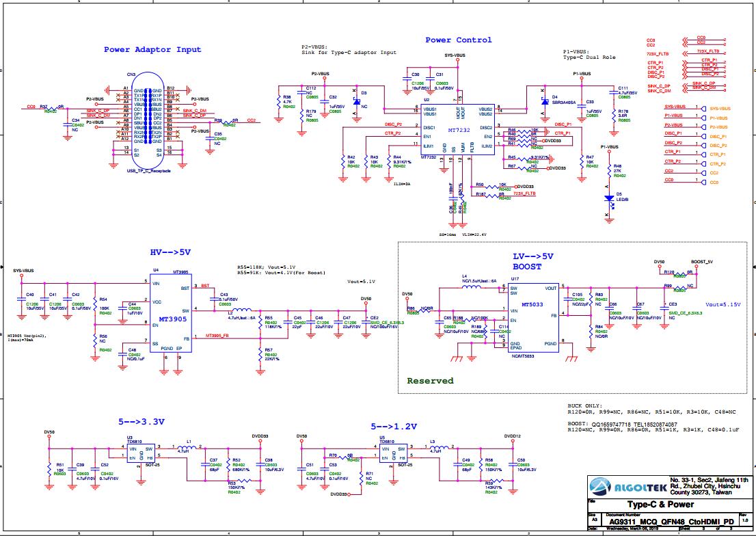This screenshot has height=536, width=756.
Task: Select the R38 4.7K resistor symbol
Action: click(x=278, y=103)
